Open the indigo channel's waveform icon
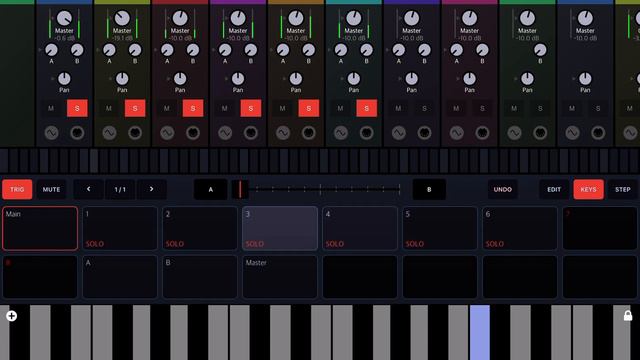 click(399, 133)
